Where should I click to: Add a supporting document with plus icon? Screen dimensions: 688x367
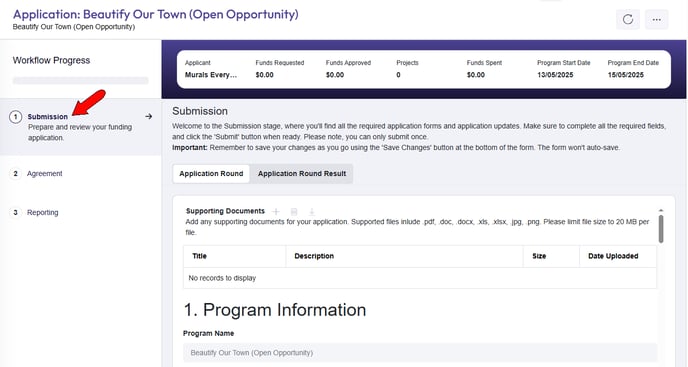(x=276, y=212)
